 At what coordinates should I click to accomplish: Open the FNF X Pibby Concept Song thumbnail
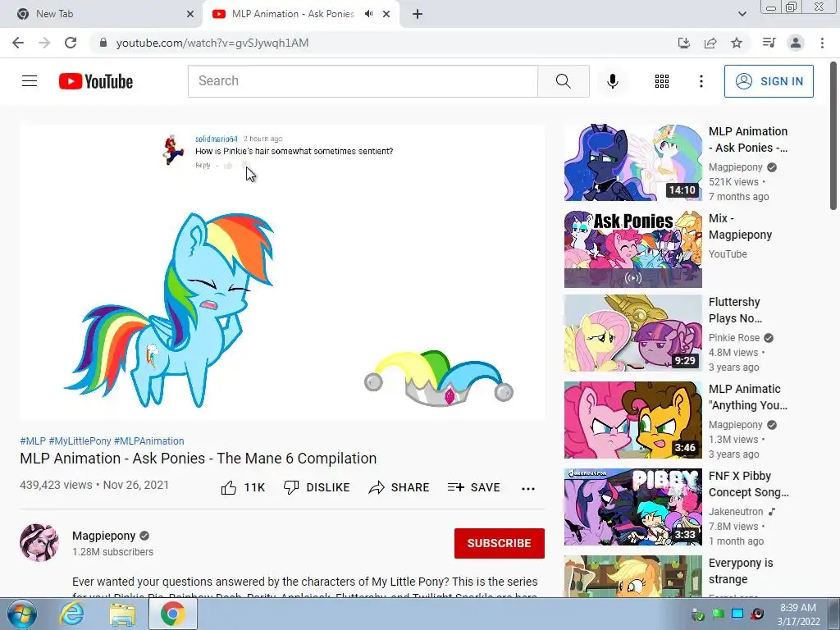632,507
